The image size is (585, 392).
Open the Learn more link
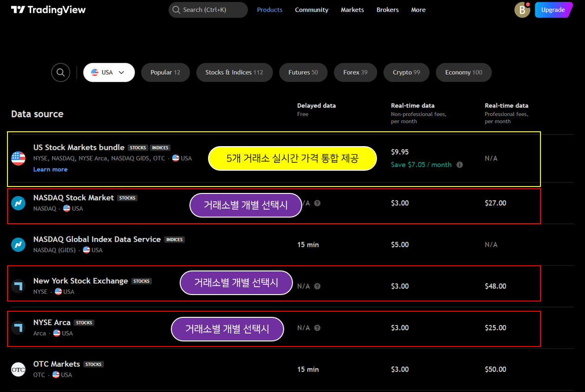(50, 170)
